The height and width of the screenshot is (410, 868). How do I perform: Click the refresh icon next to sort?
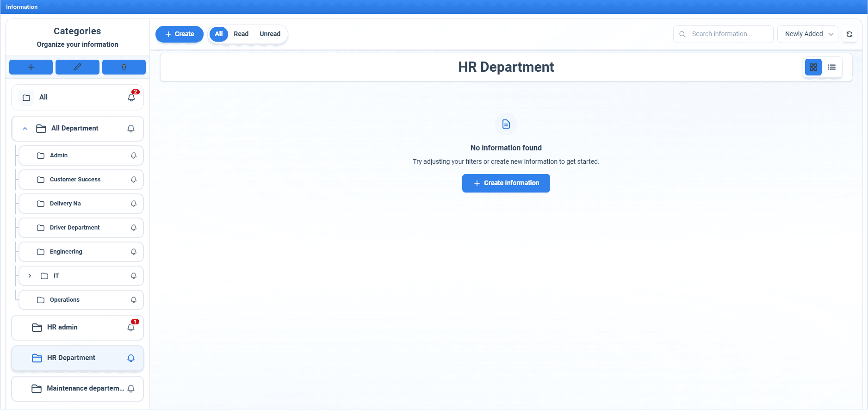849,34
